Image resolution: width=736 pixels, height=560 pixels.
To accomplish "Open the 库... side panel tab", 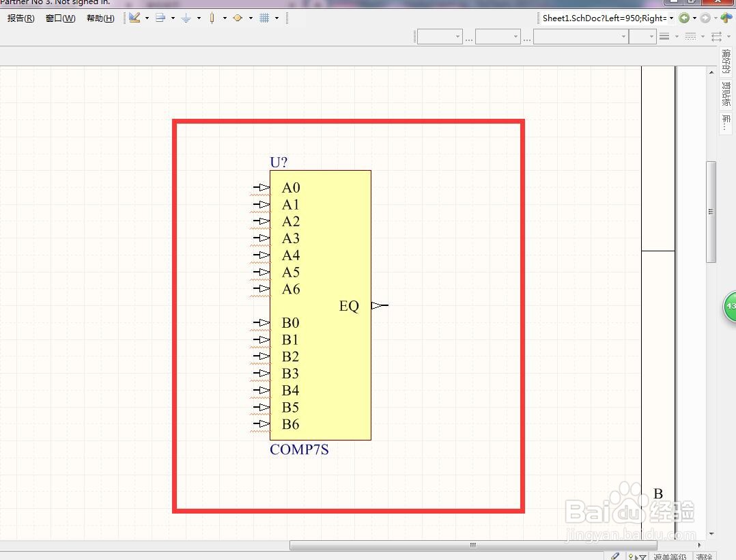I will [x=726, y=122].
